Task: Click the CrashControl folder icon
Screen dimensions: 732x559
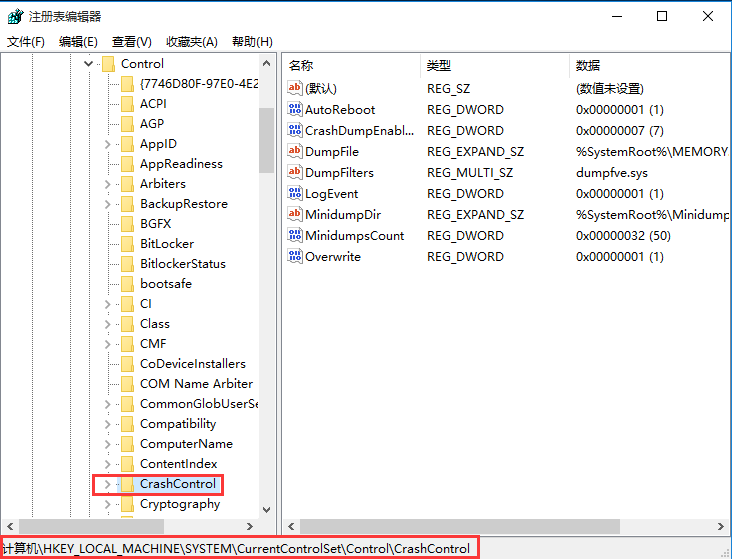Action: click(127, 484)
